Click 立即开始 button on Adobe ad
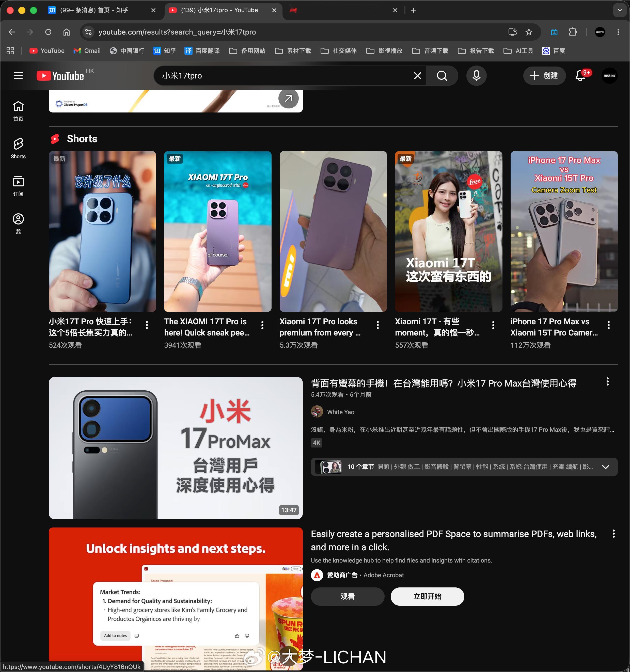630x672 pixels. tap(427, 597)
